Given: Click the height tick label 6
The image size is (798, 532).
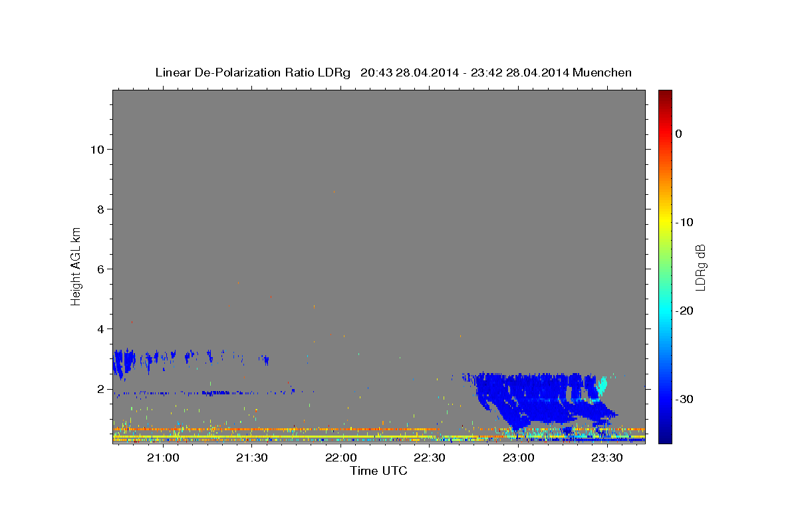Looking at the screenshot, I should tap(100, 269).
